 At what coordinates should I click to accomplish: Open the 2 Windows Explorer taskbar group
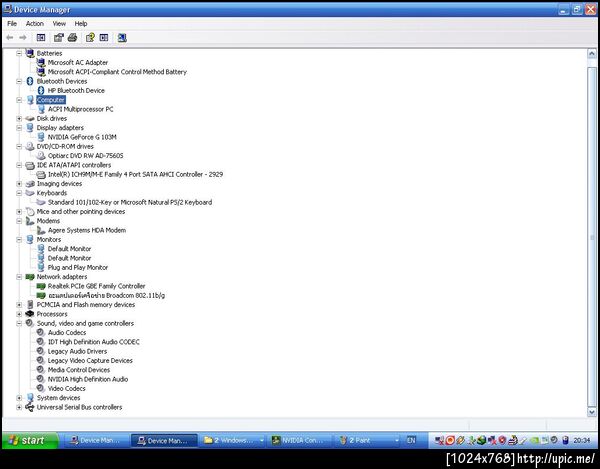233,440
